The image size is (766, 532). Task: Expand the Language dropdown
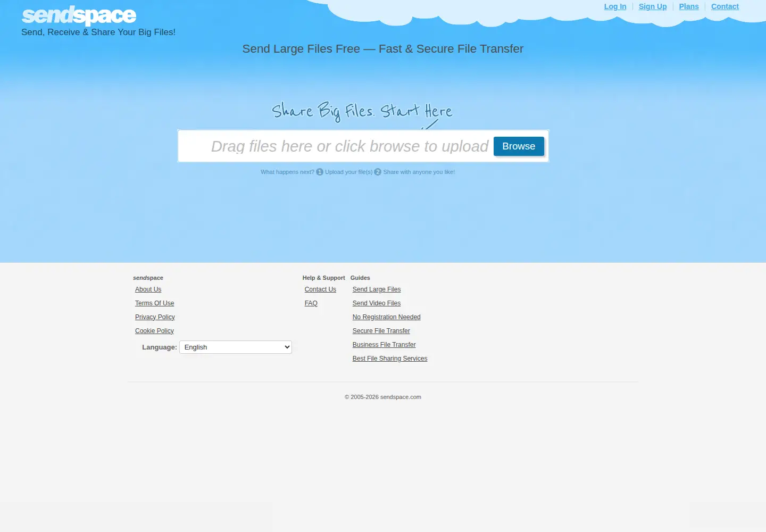tap(236, 347)
